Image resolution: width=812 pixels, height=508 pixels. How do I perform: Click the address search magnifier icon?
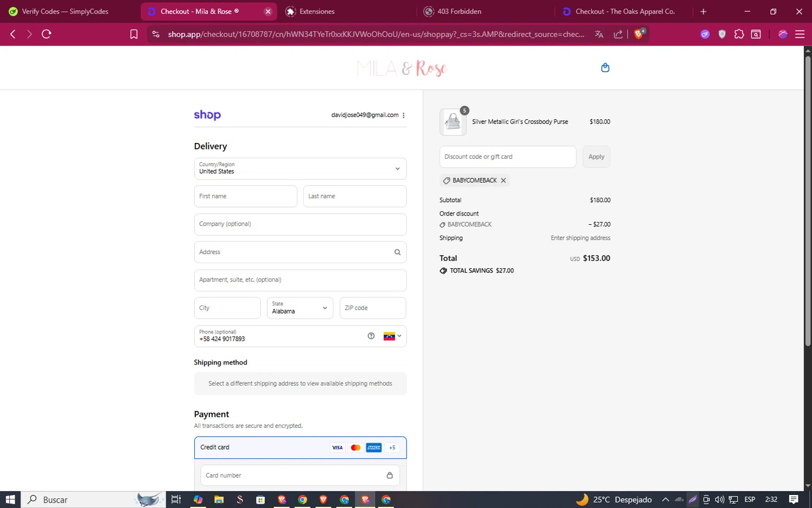click(397, 252)
